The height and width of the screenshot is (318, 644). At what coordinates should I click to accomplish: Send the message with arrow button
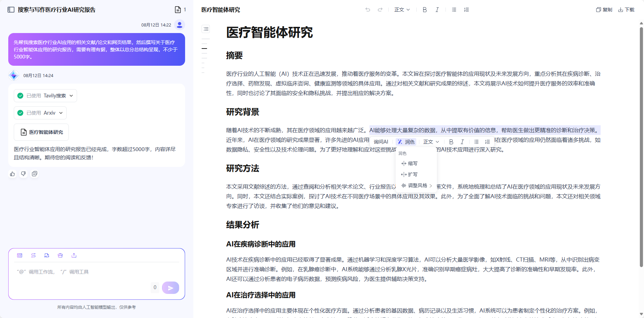(171, 288)
